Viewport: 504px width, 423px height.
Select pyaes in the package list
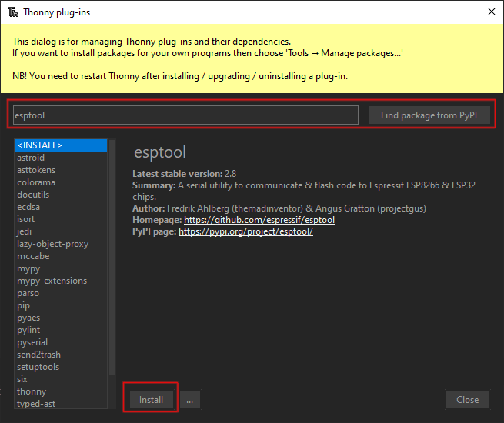pos(61,318)
